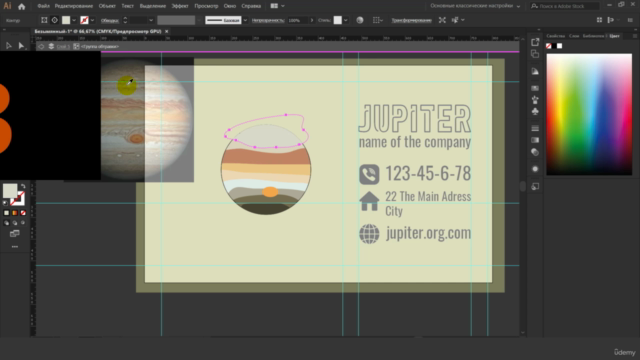This screenshot has width=640, height=360.
Task: Click the Illustrator home icon
Action: click(x=22, y=6)
